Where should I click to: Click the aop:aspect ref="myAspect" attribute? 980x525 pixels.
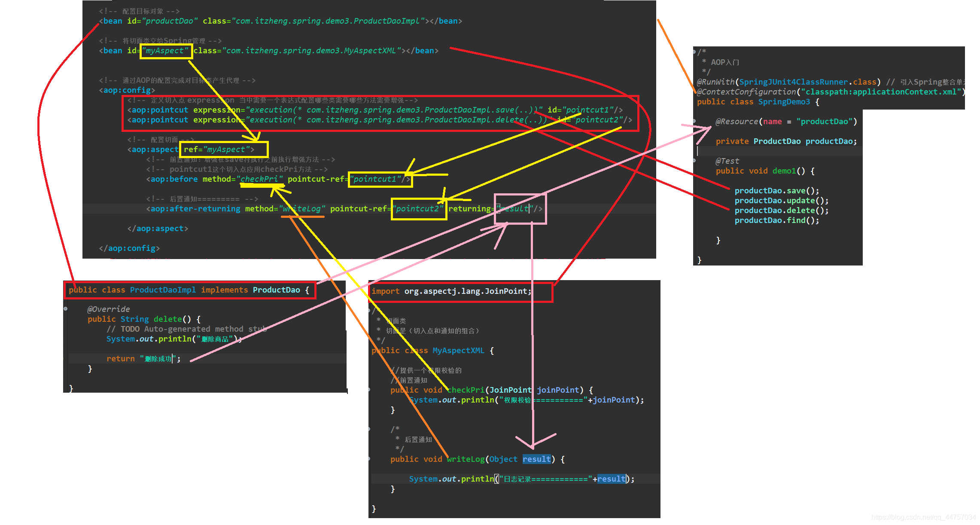point(217,150)
